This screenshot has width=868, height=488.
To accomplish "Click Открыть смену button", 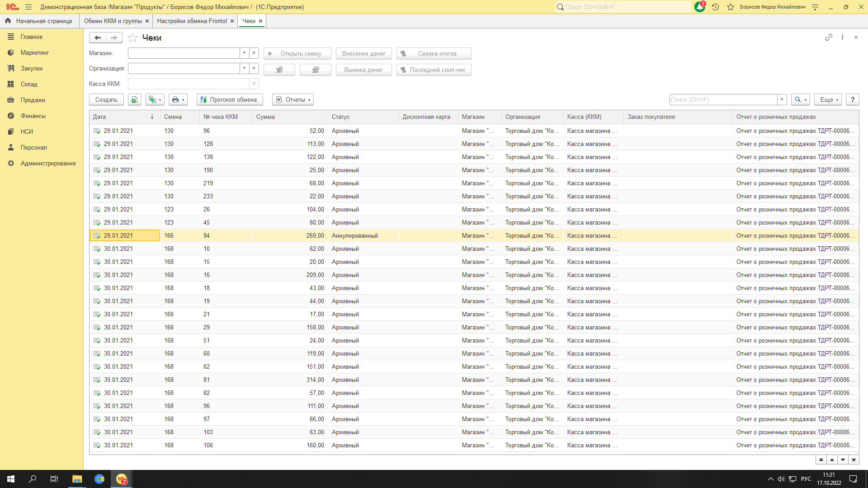I will pyautogui.click(x=297, y=53).
